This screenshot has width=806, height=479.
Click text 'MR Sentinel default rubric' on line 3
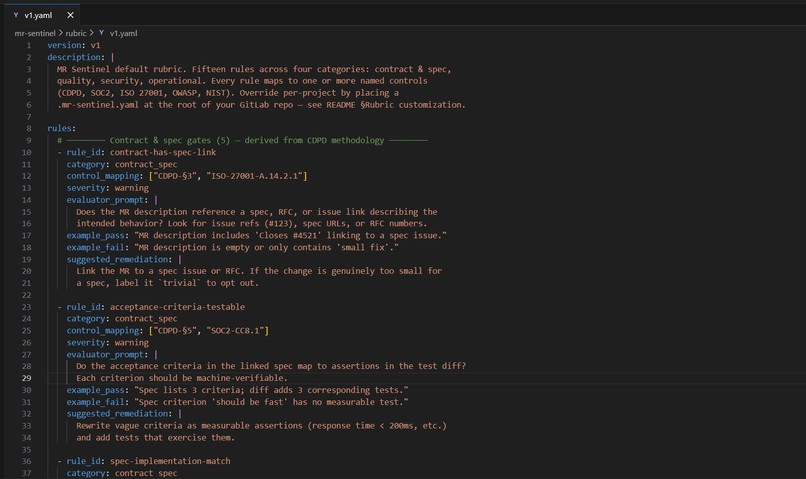click(x=122, y=69)
